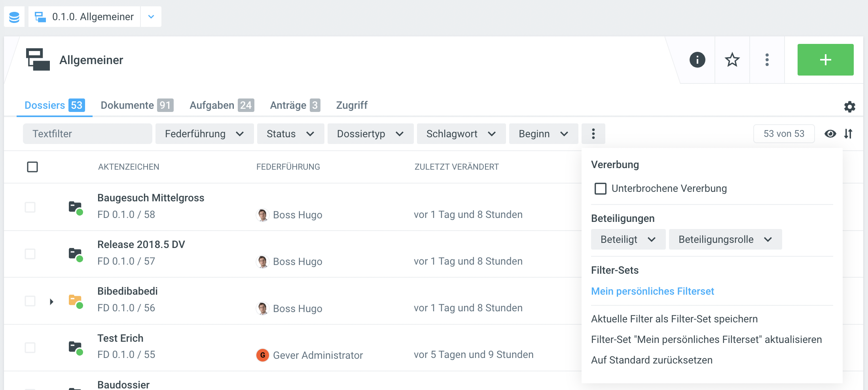The height and width of the screenshot is (390, 868).
Task: Enable Unterbrochene Vererbung checkbox
Action: tap(600, 189)
